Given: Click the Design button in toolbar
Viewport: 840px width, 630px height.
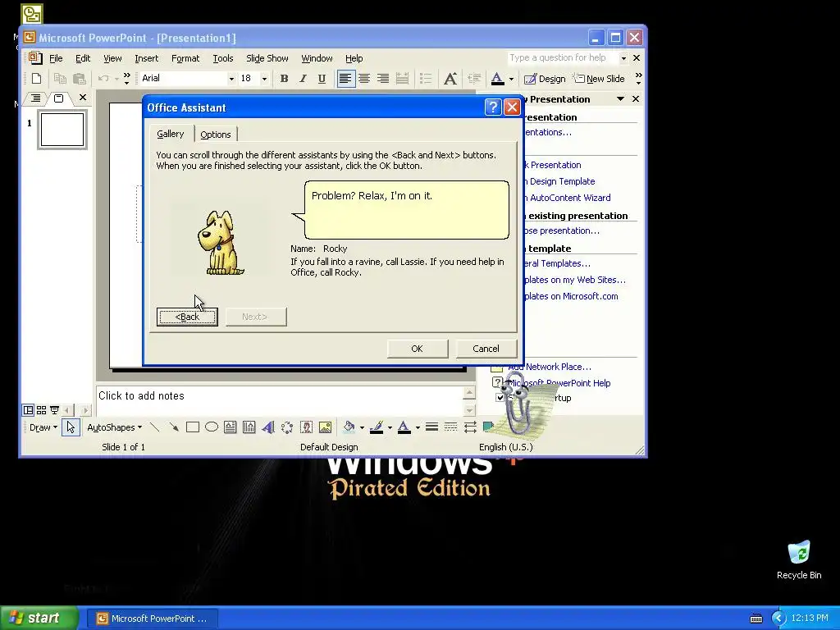Looking at the screenshot, I should click(545, 79).
